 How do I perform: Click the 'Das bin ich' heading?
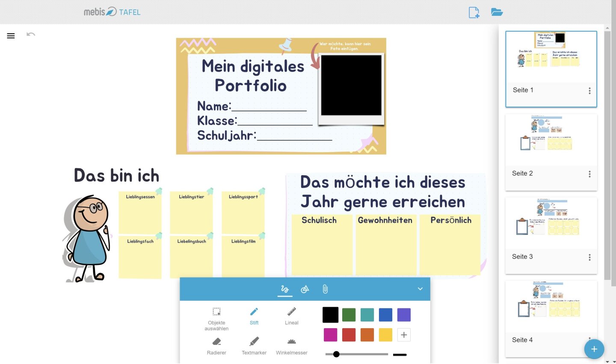[x=117, y=176]
